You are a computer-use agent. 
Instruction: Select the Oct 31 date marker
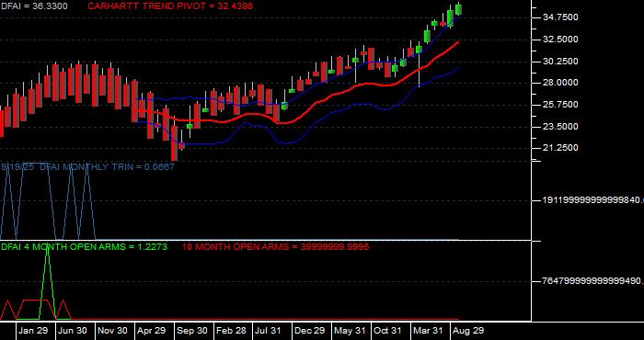387,331
